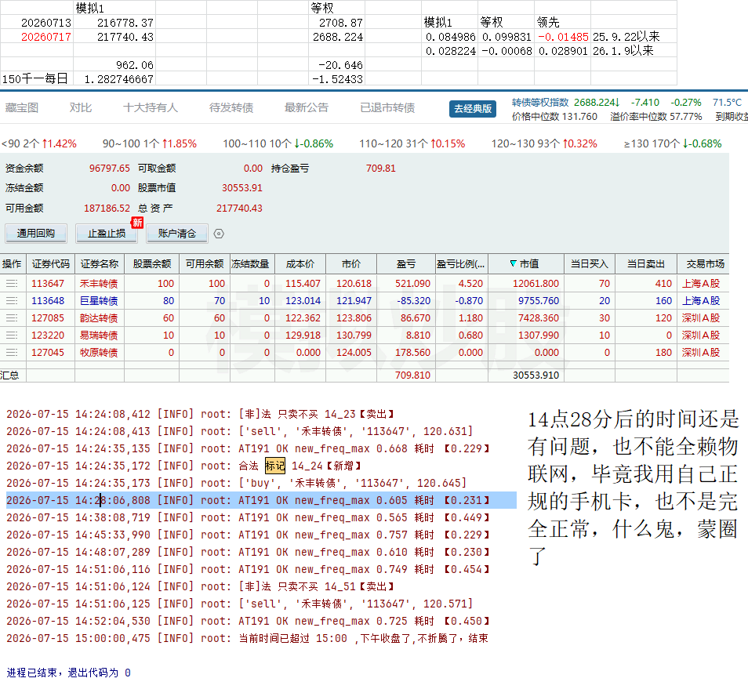Open the 已退市转债 tab
The width and height of the screenshot is (748, 700).
387,107
